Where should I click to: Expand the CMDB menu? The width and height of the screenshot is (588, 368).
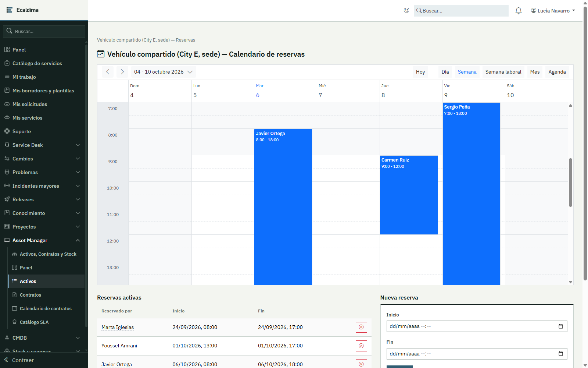(x=42, y=338)
